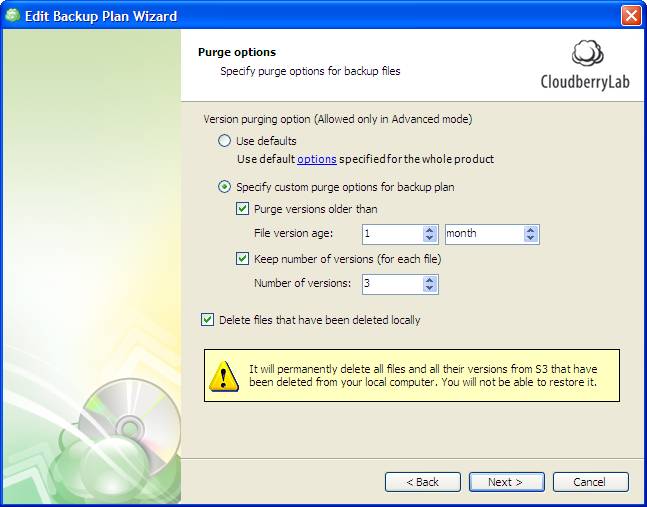The width and height of the screenshot is (647, 507).
Task: Select the Use defaults radio button
Action: tap(224, 141)
